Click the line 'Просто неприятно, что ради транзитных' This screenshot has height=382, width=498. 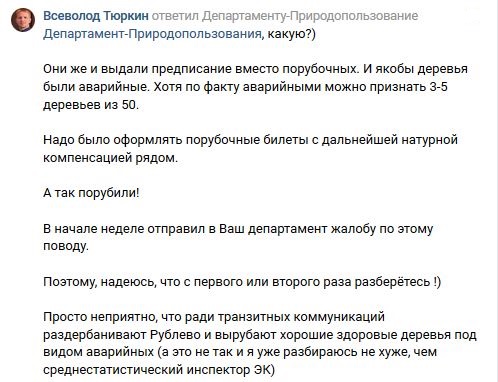point(214,317)
